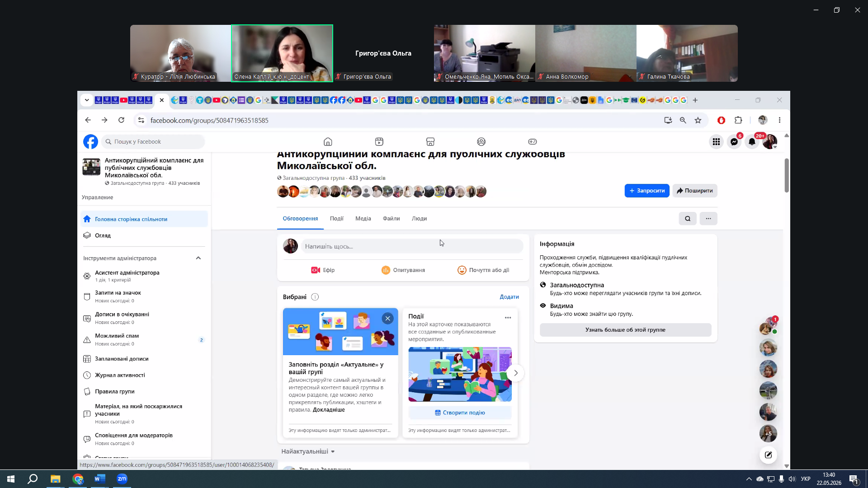The height and width of the screenshot is (488, 868).
Task: Switch to the Обговорення tab
Action: point(300,219)
